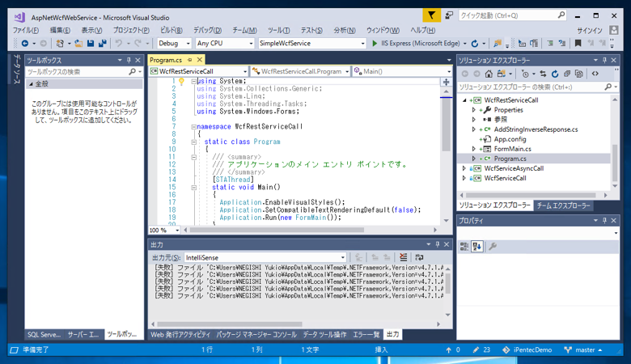Collapse the namespace WcfRestServiceCall code block
631x364 pixels.
pos(193,127)
